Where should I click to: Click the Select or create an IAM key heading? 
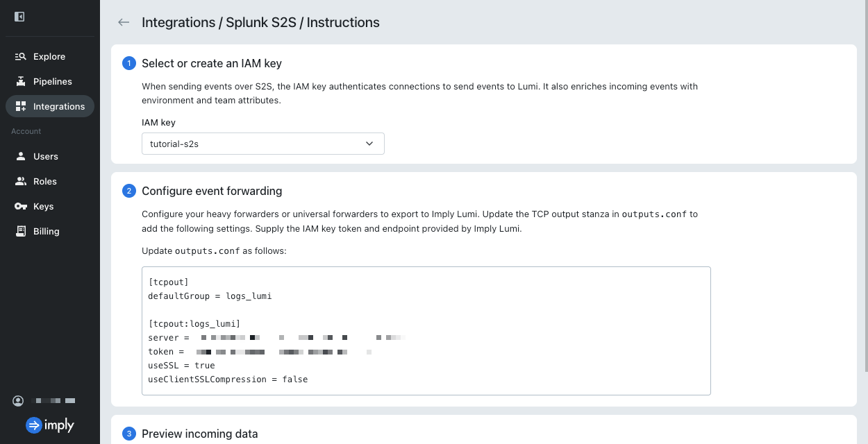pyautogui.click(x=212, y=63)
